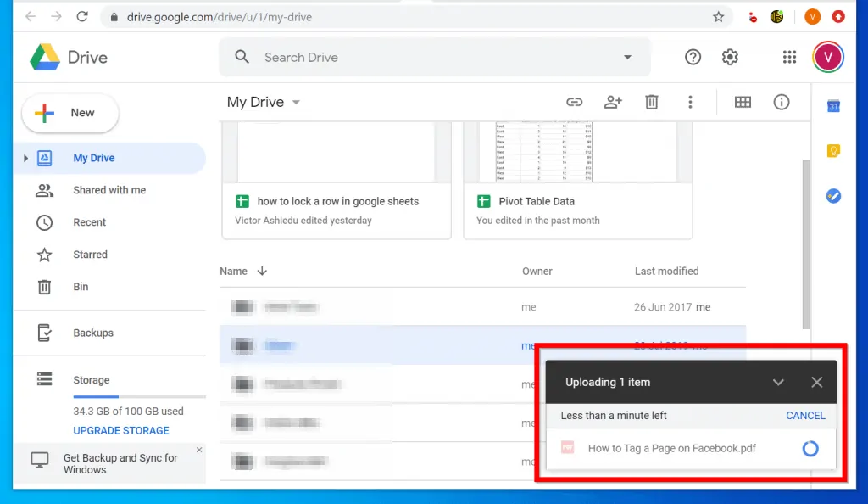Sort by the Name column header
Image resolution: width=868 pixels, height=504 pixels.
[x=233, y=272]
